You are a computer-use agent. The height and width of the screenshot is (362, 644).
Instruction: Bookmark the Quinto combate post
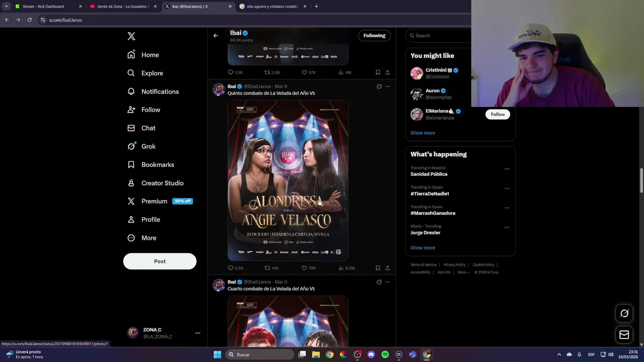pos(378,268)
